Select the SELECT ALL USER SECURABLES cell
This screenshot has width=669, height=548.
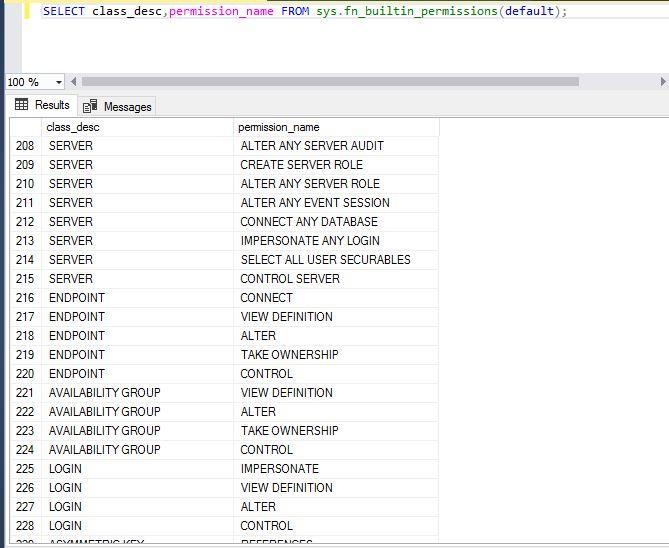[336, 260]
